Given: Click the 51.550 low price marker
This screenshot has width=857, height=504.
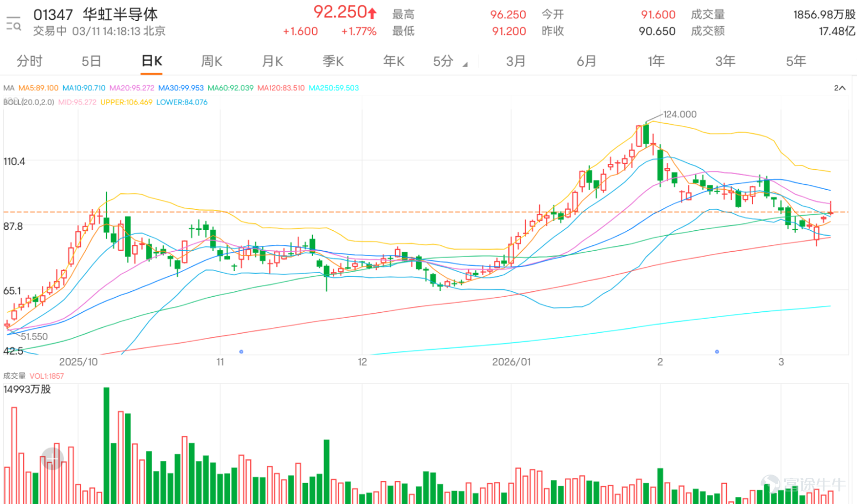Looking at the screenshot, I should tap(34, 336).
